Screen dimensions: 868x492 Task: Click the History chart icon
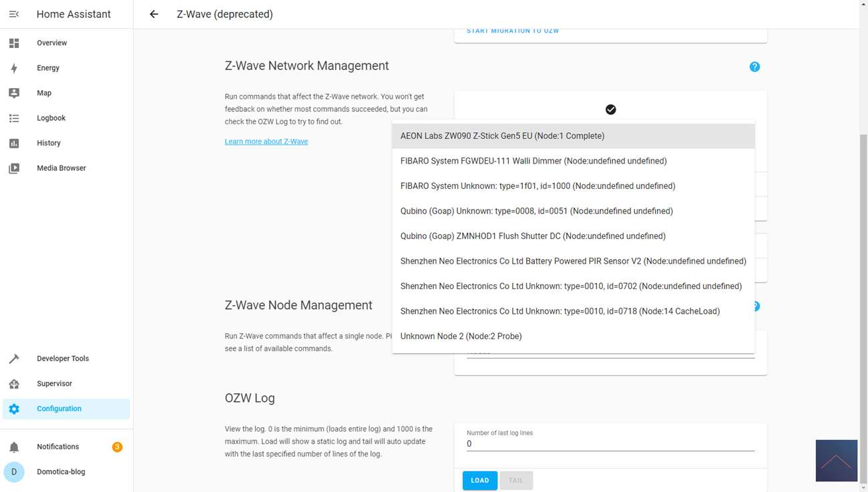tap(14, 144)
